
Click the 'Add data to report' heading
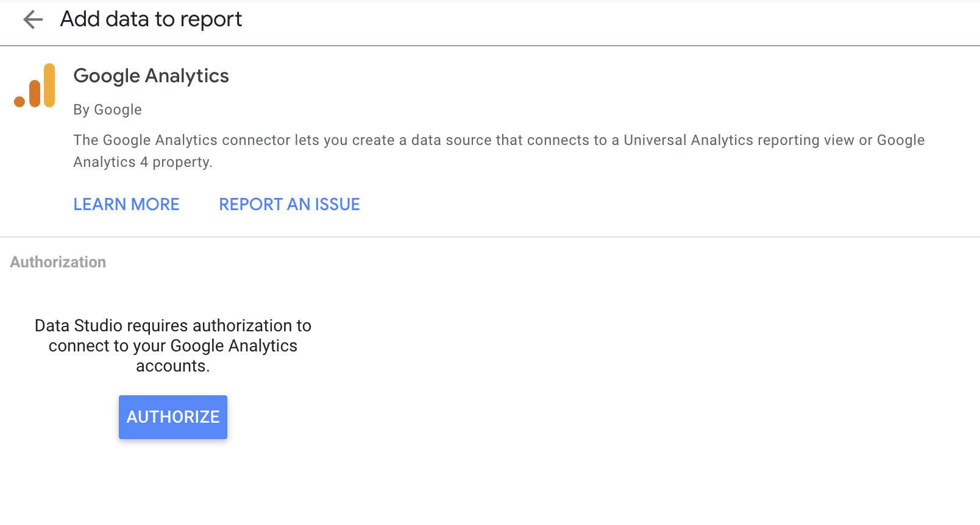(151, 19)
